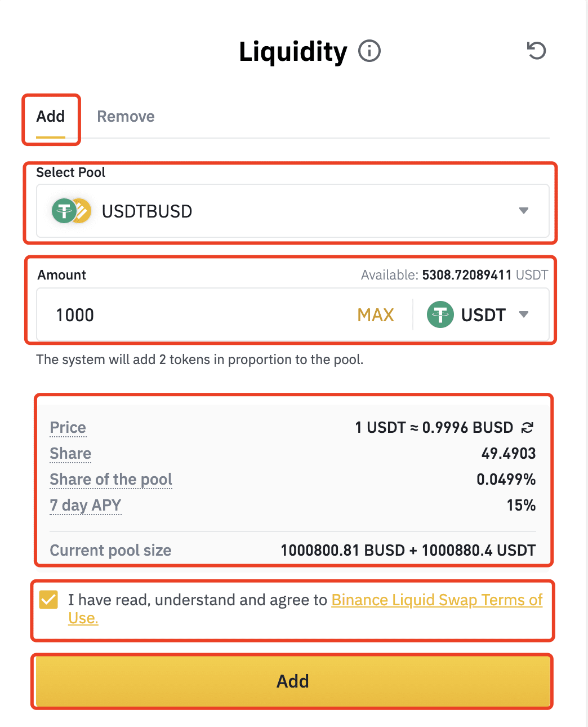Click the Price label tooltip
The image size is (588, 727).
coord(68,428)
